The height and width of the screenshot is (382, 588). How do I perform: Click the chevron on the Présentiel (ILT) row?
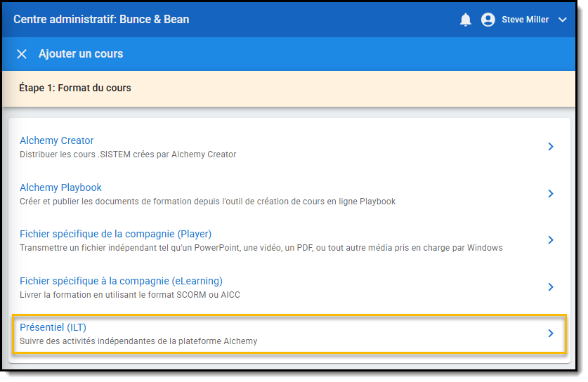point(551,334)
